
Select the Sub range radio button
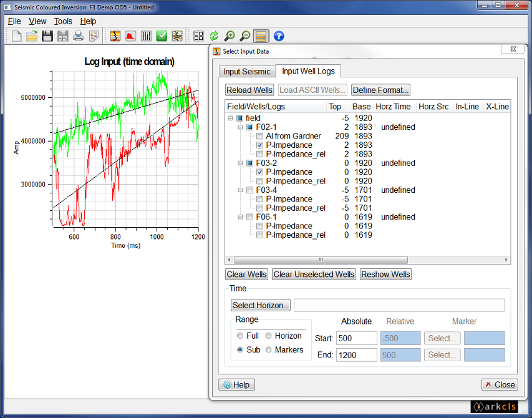(x=240, y=350)
